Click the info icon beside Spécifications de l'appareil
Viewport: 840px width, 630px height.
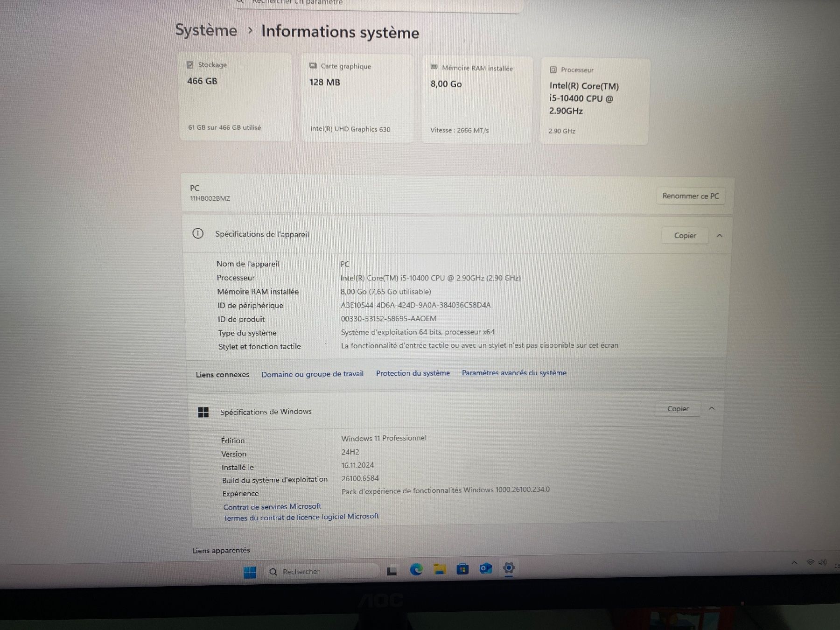198,233
